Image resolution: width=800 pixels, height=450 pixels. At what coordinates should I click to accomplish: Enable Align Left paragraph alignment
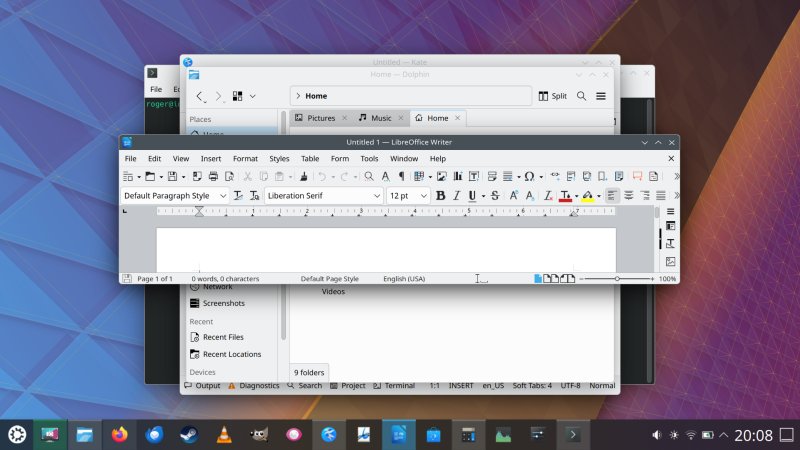point(612,196)
